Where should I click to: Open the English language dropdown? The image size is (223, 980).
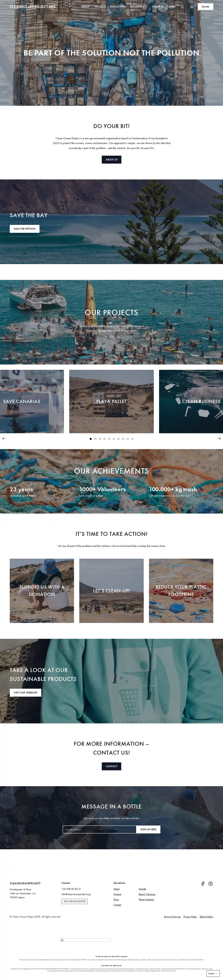[x=213, y=973]
